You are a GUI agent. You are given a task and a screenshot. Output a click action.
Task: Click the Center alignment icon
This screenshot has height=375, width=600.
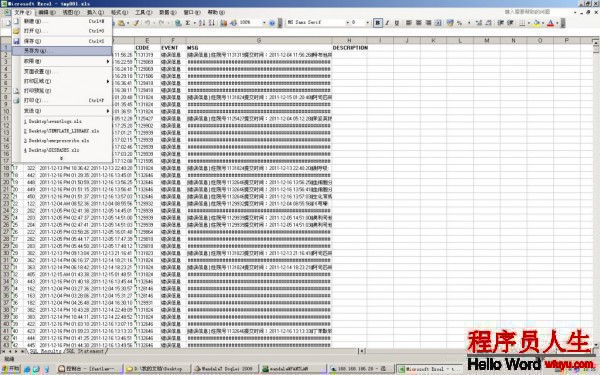(x=419, y=23)
